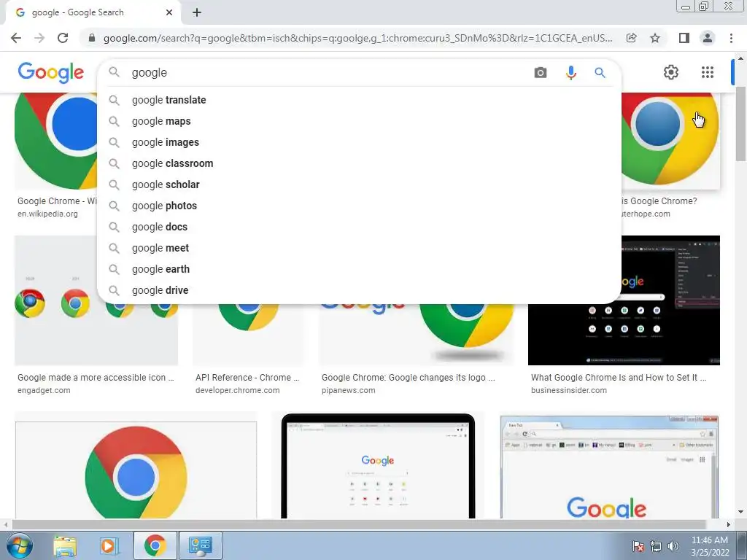Click inside the google search box
This screenshot has width=747, height=560.
(329, 72)
